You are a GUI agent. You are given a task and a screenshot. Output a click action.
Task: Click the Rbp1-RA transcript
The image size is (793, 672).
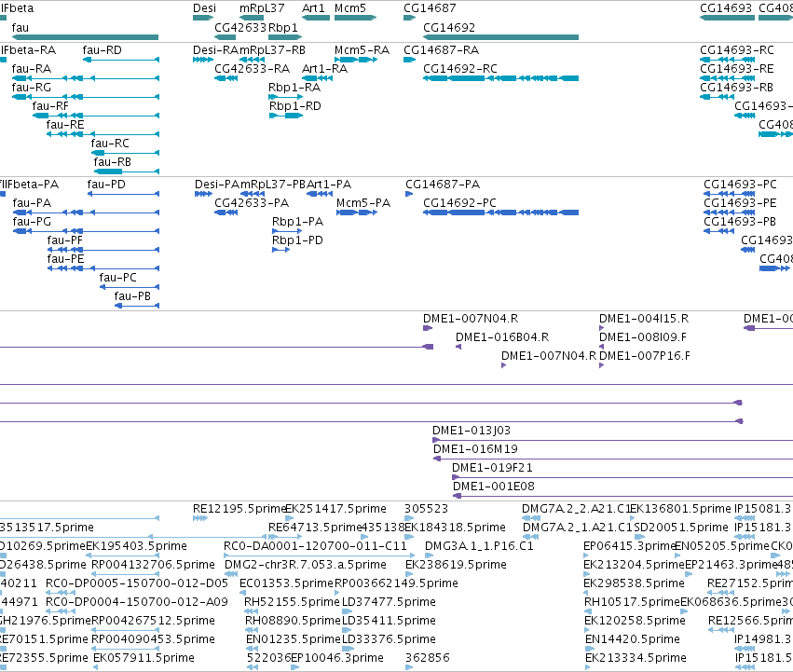click(x=285, y=97)
